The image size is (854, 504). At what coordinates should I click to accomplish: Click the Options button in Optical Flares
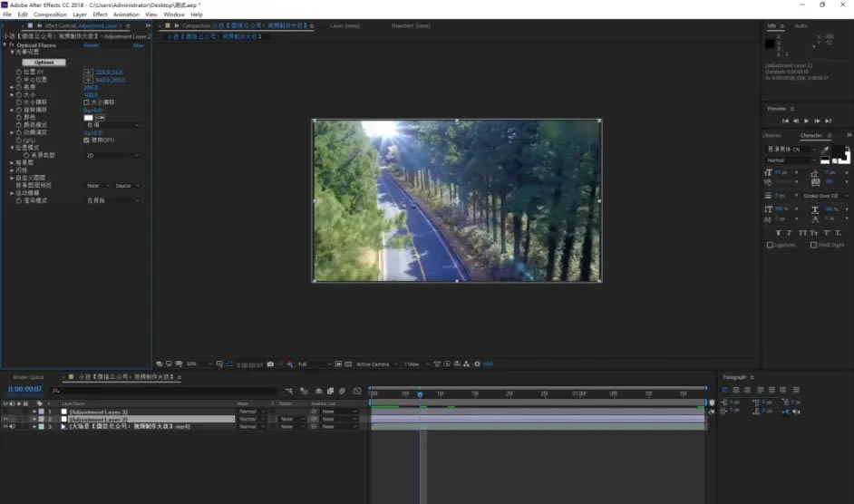click(44, 63)
